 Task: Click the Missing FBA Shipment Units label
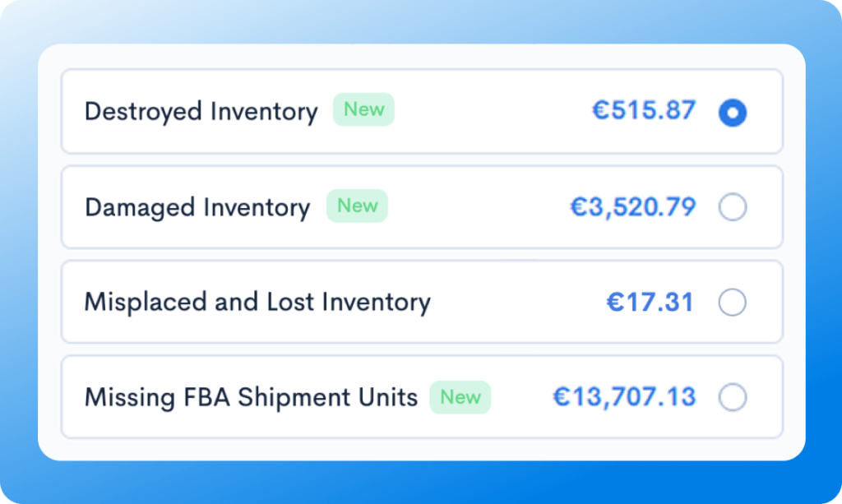coord(250,397)
